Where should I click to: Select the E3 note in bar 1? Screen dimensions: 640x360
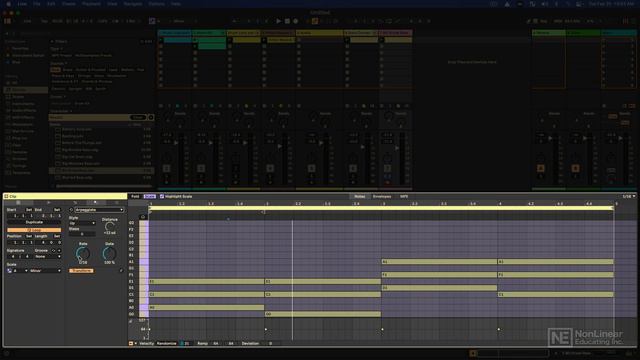click(207, 282)
